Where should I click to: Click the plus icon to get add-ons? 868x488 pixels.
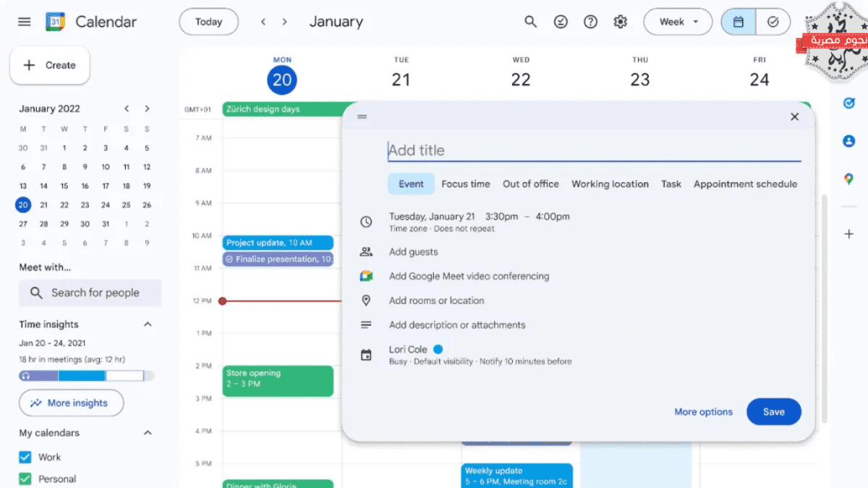pyautogui.click(x=849, y=234)
